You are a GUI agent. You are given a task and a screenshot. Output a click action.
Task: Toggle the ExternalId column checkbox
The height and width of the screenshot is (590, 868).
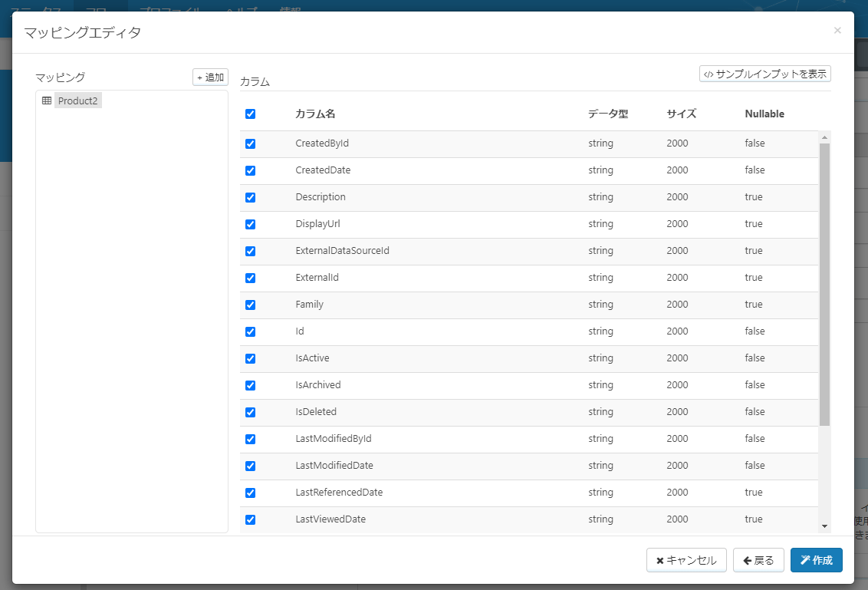[250, 278]
